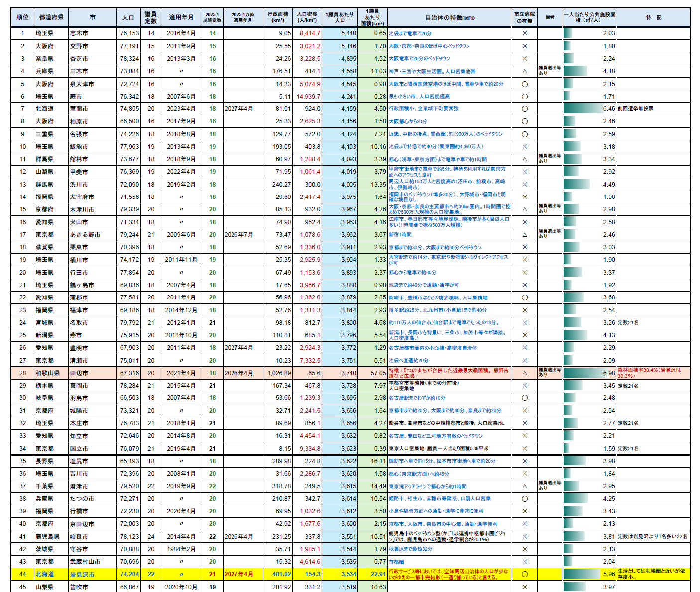
Task: Click the cell 名張市
Action: tap(92, 134)
